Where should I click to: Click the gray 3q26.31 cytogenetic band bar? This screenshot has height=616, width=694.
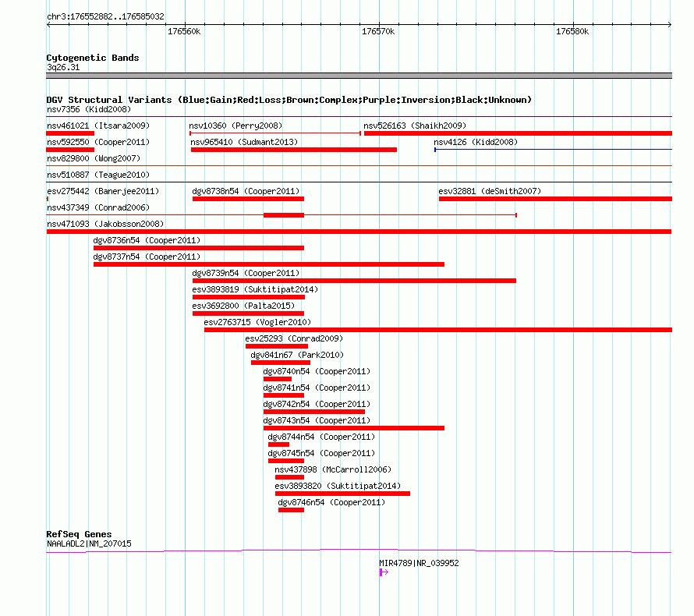[359, 76]
